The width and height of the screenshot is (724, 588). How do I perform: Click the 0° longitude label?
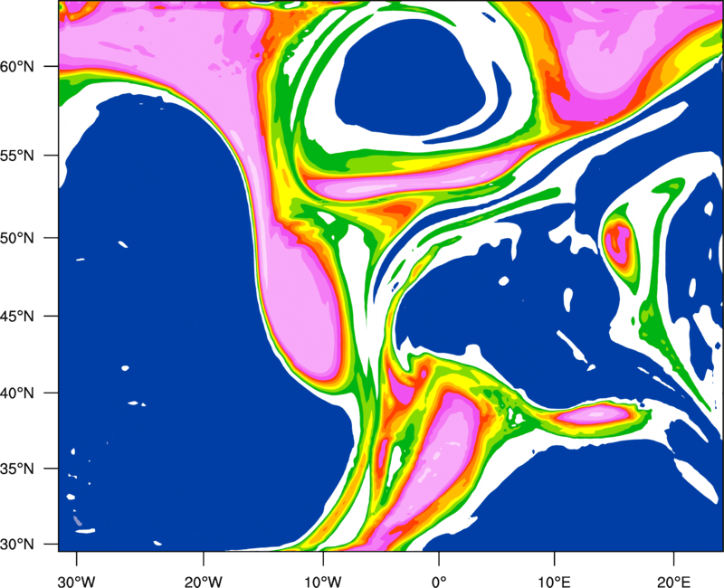pyautogui.click(x=439, y=582)
